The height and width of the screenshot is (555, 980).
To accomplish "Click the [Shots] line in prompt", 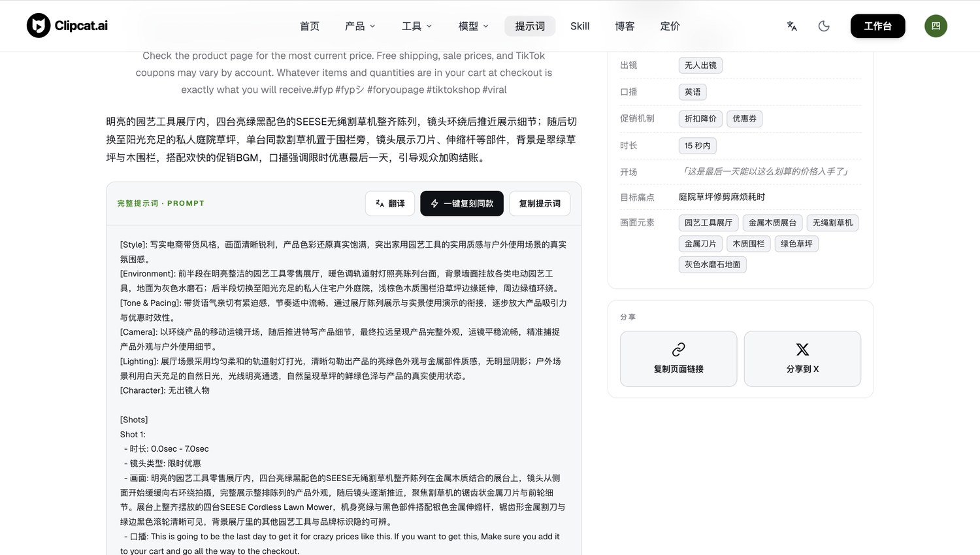I will pyautogui.click(x=134, y=420).
